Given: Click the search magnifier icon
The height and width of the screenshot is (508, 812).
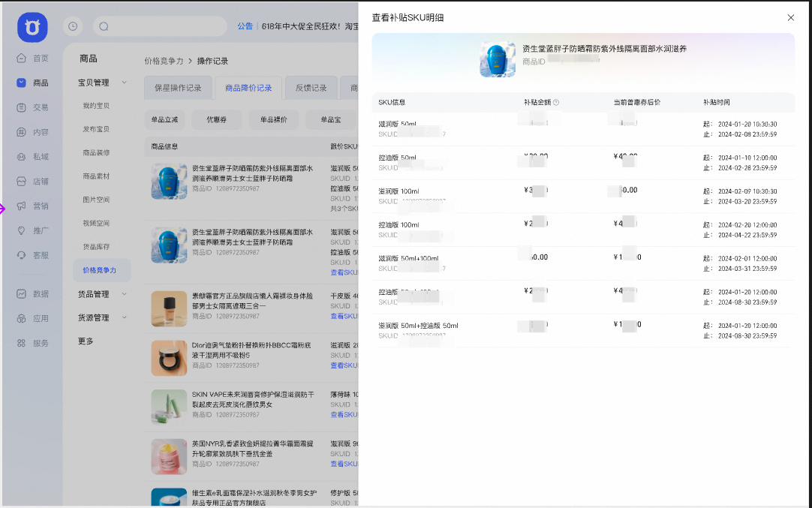Looking at the screenshot, I should point(104,26).
